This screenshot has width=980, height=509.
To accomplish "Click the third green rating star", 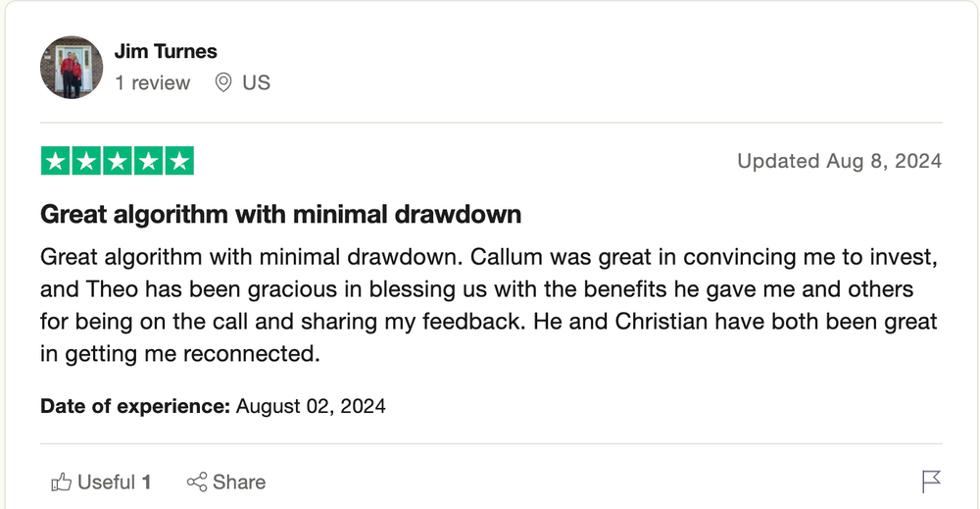I will coord(118,161).
